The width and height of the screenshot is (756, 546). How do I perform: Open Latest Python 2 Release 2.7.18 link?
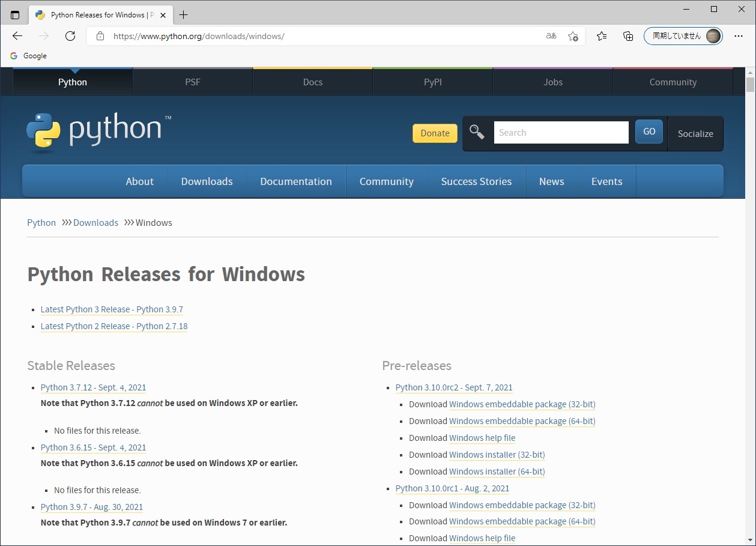[114, 326]
